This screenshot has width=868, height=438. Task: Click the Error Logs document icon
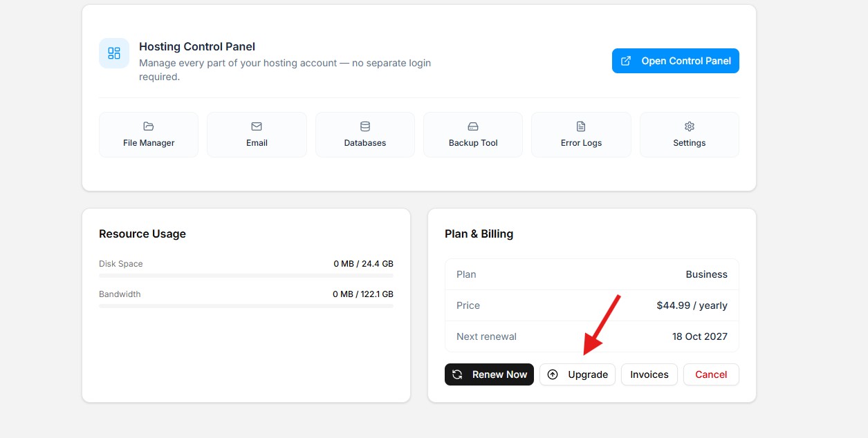(581, 126)
